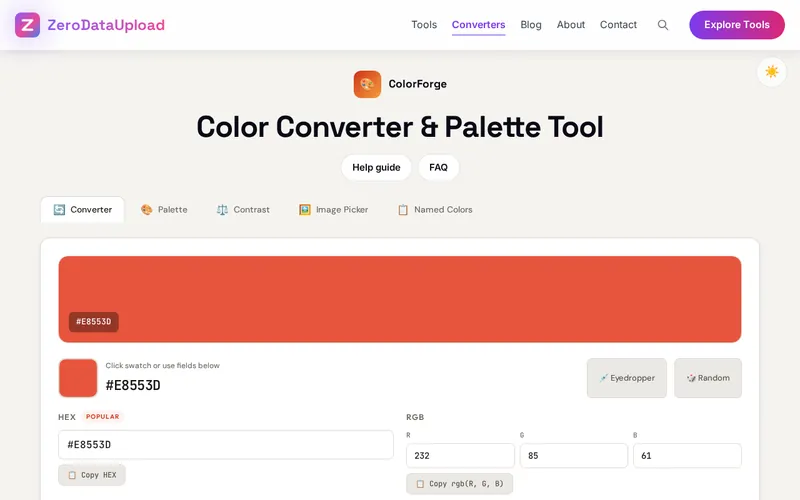Click the large red color preview banner

[400, 299]
